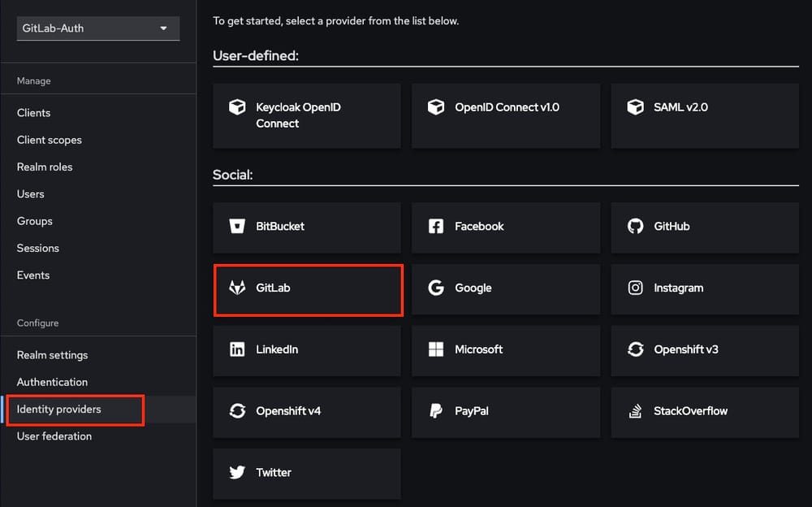Click the BitBucket bucket icon
Image resolution: width=812 pixels, height=507 pixels.
pos(237,226)
